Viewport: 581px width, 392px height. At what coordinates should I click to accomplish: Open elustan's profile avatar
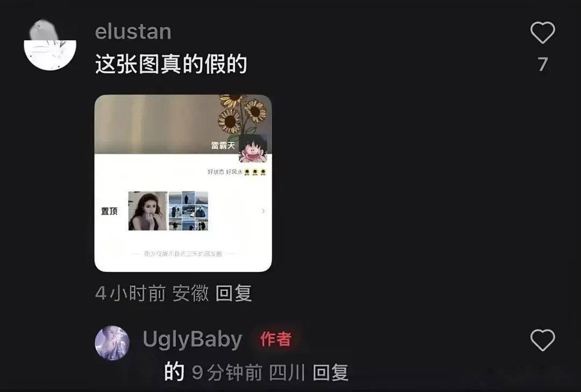tap(50, 45)
